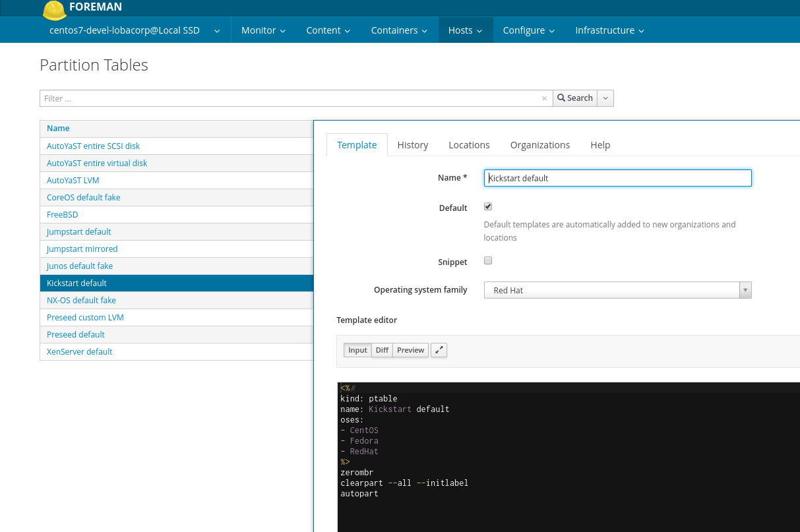The width and height of the screenshot is (800, 532).
Task: Open the Operating system family dropdown
Action: point(617,290)
